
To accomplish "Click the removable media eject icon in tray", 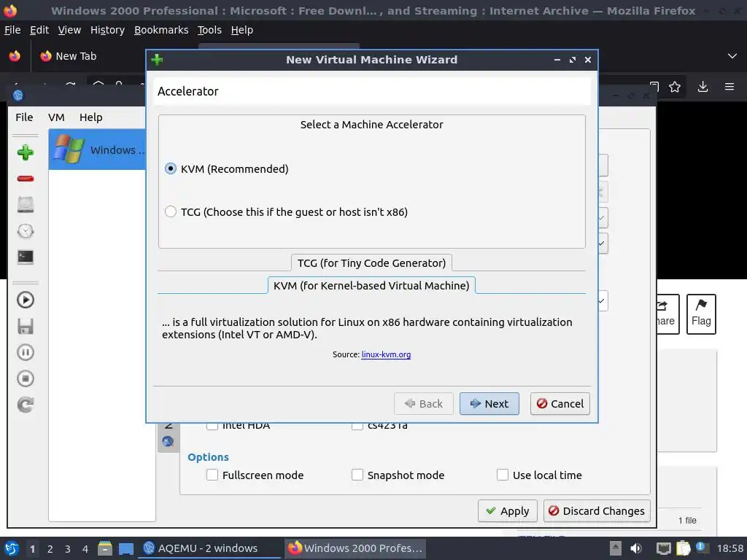I will (616, 548).
